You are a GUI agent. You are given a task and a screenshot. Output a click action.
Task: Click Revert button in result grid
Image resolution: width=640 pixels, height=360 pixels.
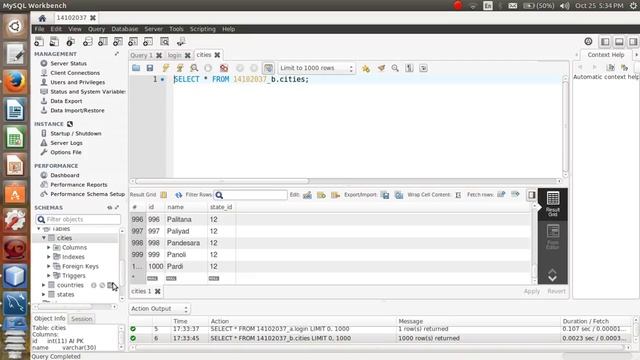tap(556, 291)
